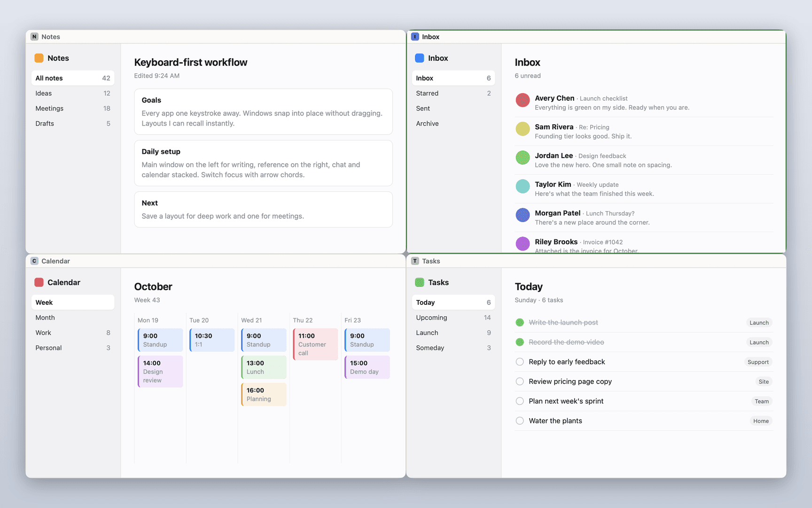This screenshot has width=812, height=508.
Task: Open Monday 14:00 Design review event
Action: point(160,372)
